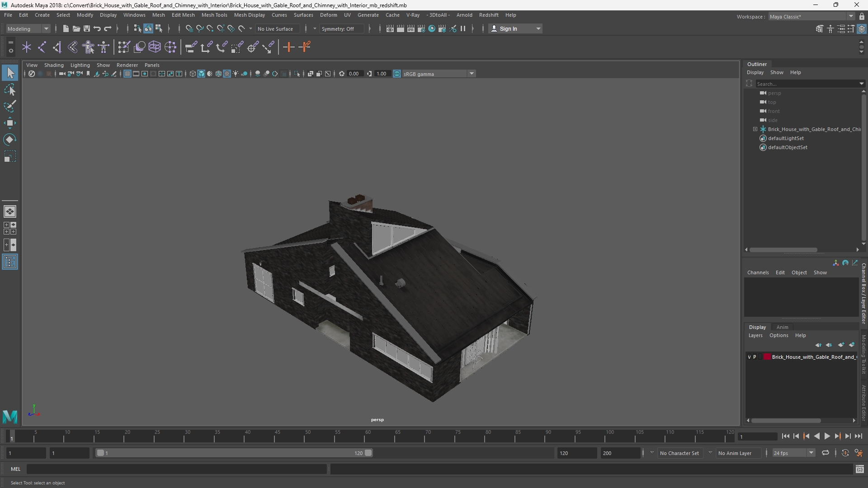Click the Save scene icon
Image resolution: width=868 pixels, height=488 pixels.
click(87, 29)
